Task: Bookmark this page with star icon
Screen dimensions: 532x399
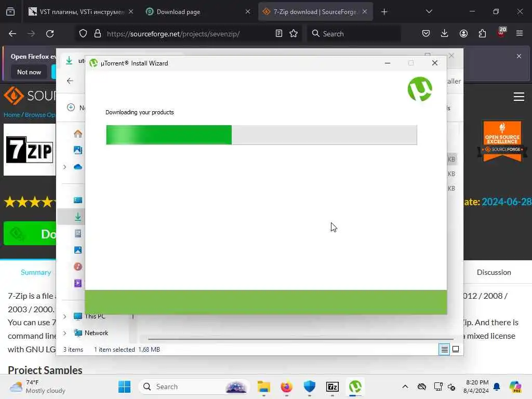Action: [294, 34]
